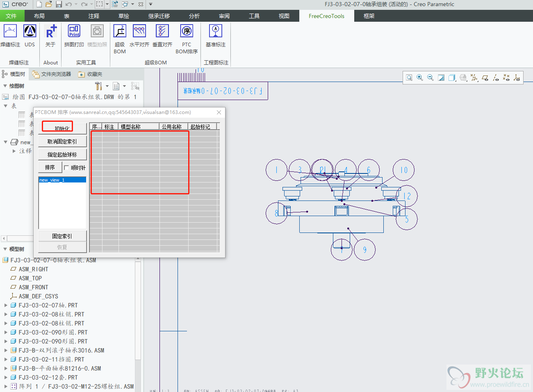Click the Save disk icon
The height and width of the screenshot is (392, 533).
(x=59, y=4)
